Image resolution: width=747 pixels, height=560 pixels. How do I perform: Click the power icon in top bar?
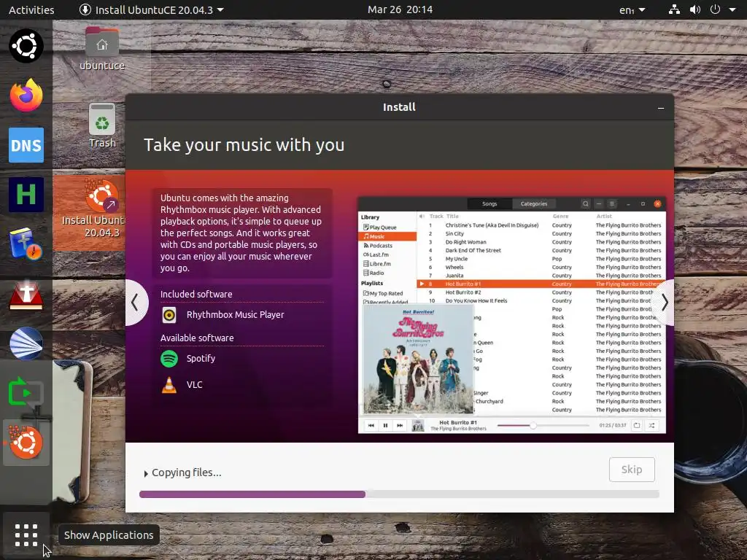[715, 9]
